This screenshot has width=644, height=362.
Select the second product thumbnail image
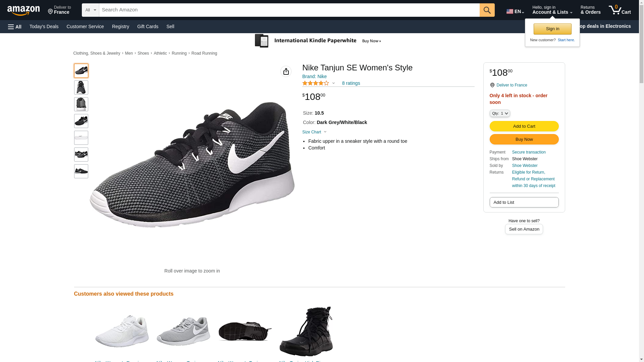[81, 87]
